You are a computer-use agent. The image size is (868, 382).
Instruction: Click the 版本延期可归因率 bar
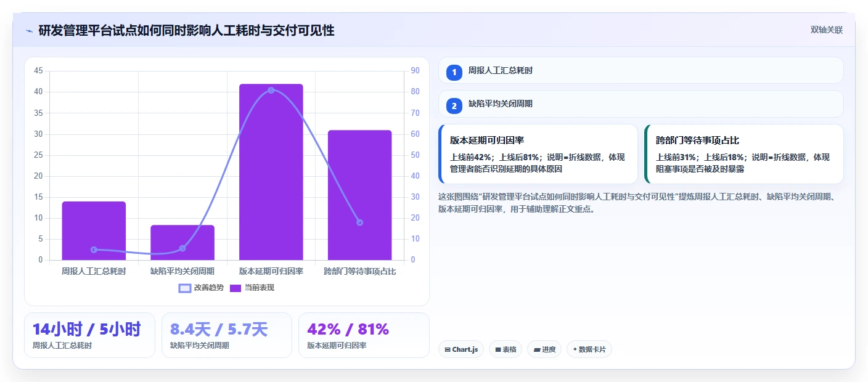[x=271, y=172]
